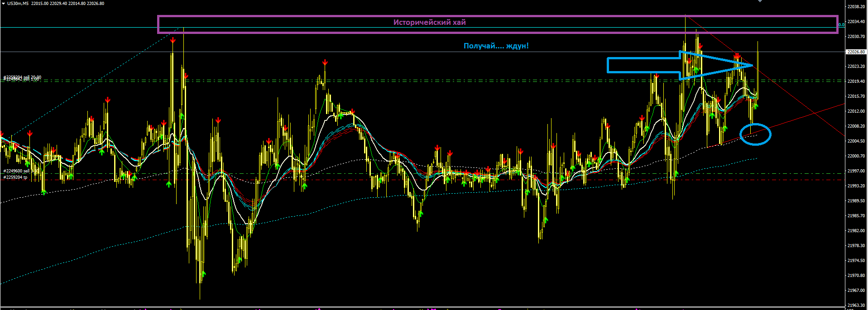
Task: Click the Fibonacci 0.0 level label
Action: [841, 25]
